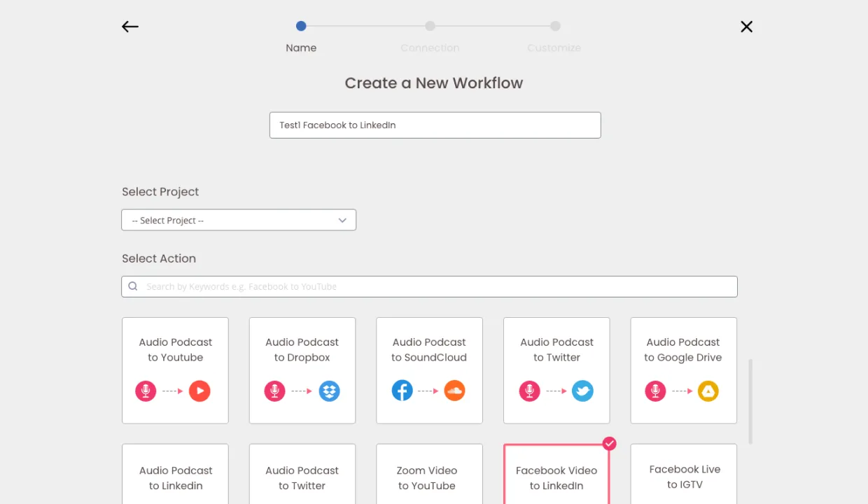The height and width of the screenshot is (504, 868).
Task: Click the Google Drive icon
Action: coord(708,391)
